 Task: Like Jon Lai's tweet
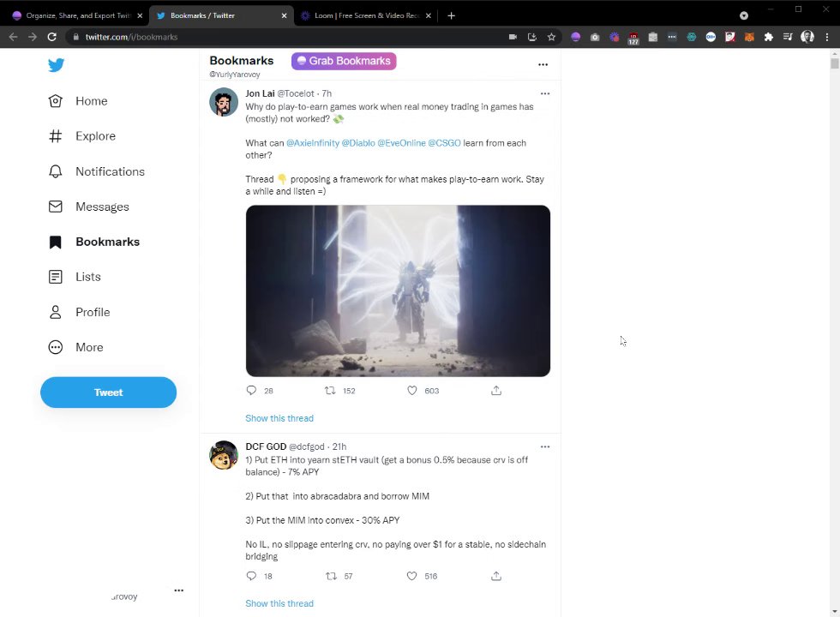pyautogui.click(x=412, y=391)
